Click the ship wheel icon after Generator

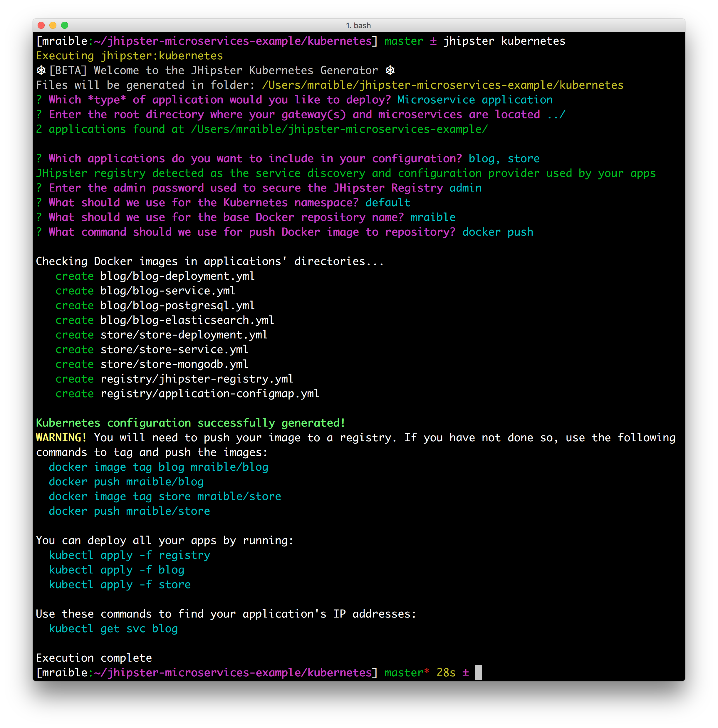[x=390, y=71]
